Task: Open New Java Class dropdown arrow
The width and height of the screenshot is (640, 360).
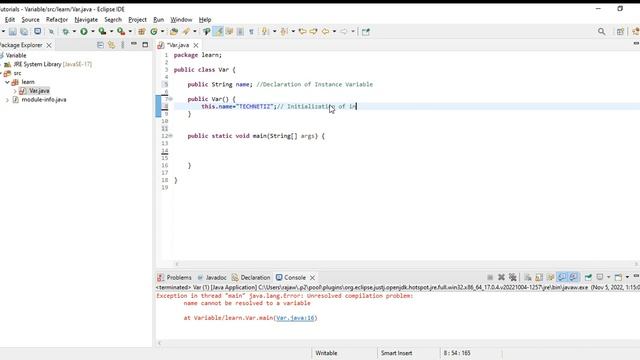Action: (x=162, y=31)
